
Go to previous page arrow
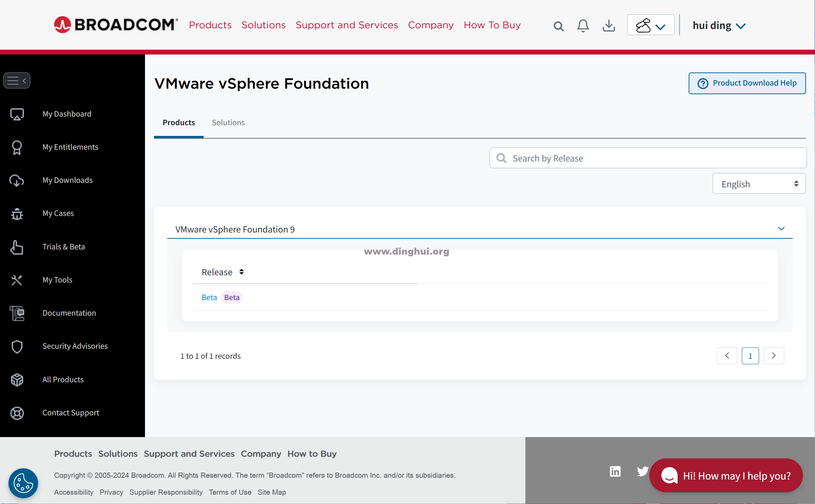(727, 356)
